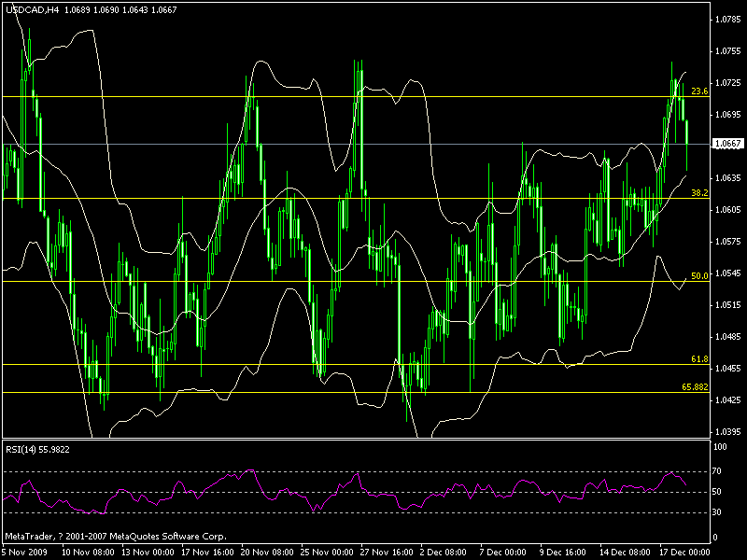Click the RSI 50 level label
The height and width of the screenshot is (560, 747).
[717, 492]
